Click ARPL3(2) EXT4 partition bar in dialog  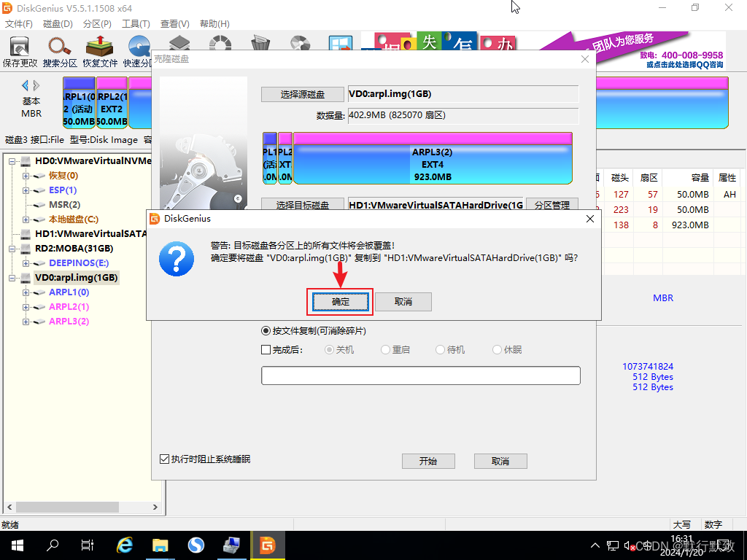point(433,158)
